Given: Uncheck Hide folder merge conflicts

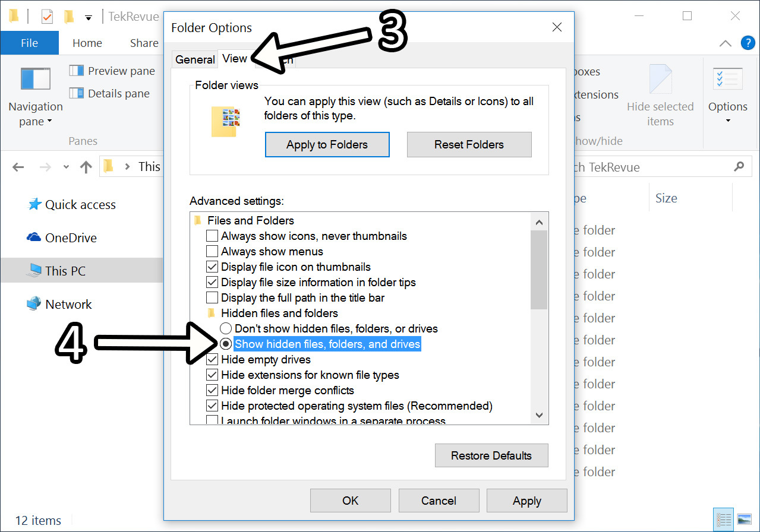Looking at the screenshot, I should pyautogui.click(x=212, y=390).
